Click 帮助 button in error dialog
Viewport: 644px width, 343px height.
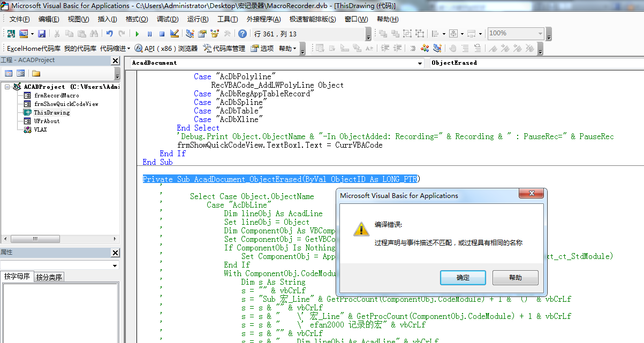click(x=515, y=277)
